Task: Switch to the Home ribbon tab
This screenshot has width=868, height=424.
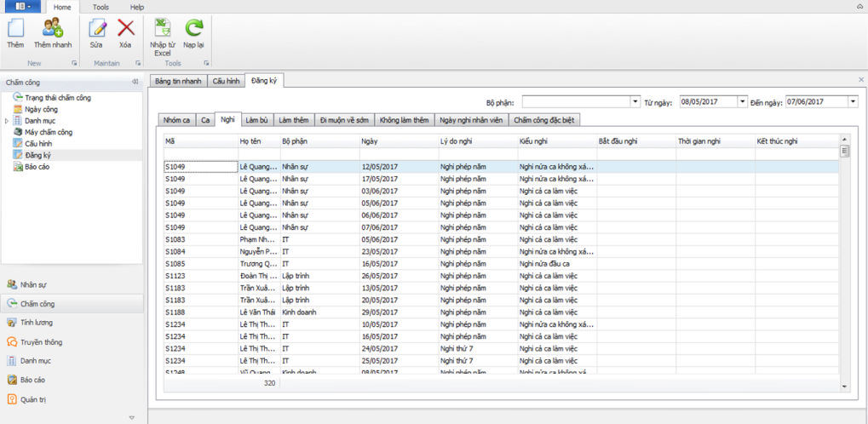Action: (x=62, y=7)
